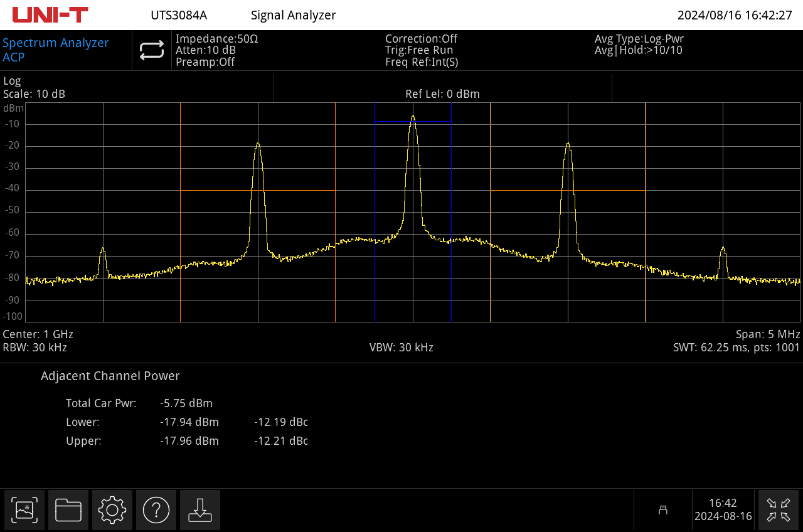Tap the UNI-T logo

[50, 15]
